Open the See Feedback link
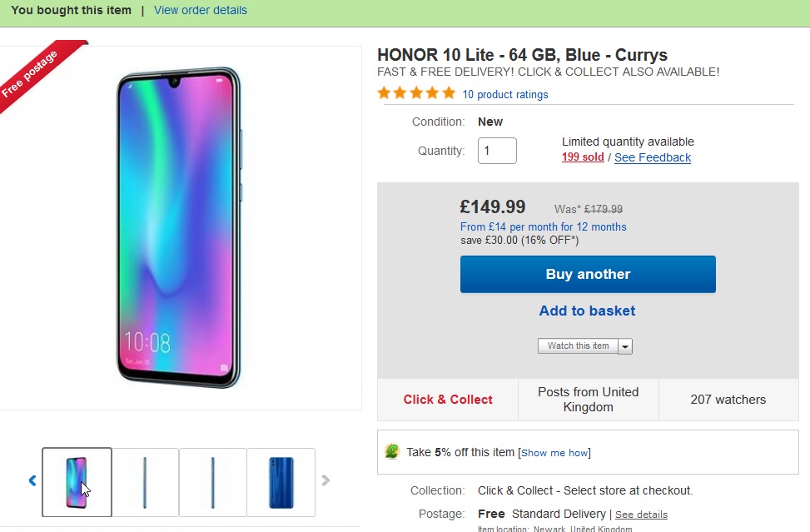The width and height of the screenshot is (810, 532). click(x=653, y=157)
